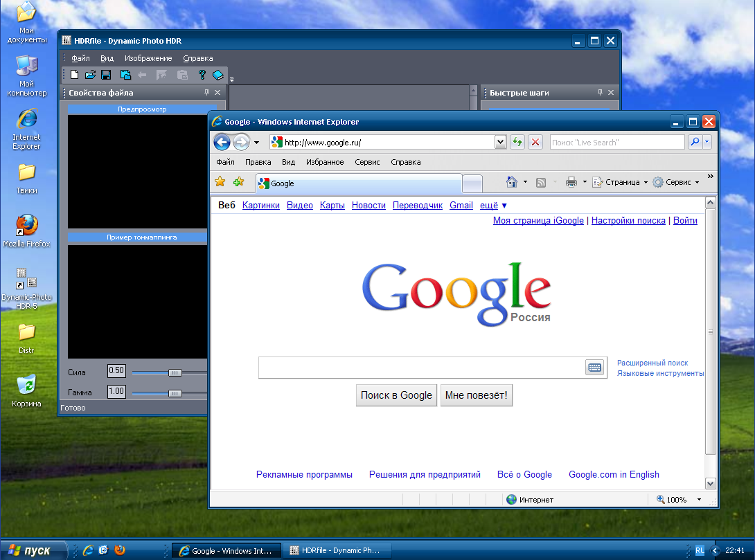Open the zoom level dropdown at 100%
Viewport: 755px width, 560px height.
699,499
